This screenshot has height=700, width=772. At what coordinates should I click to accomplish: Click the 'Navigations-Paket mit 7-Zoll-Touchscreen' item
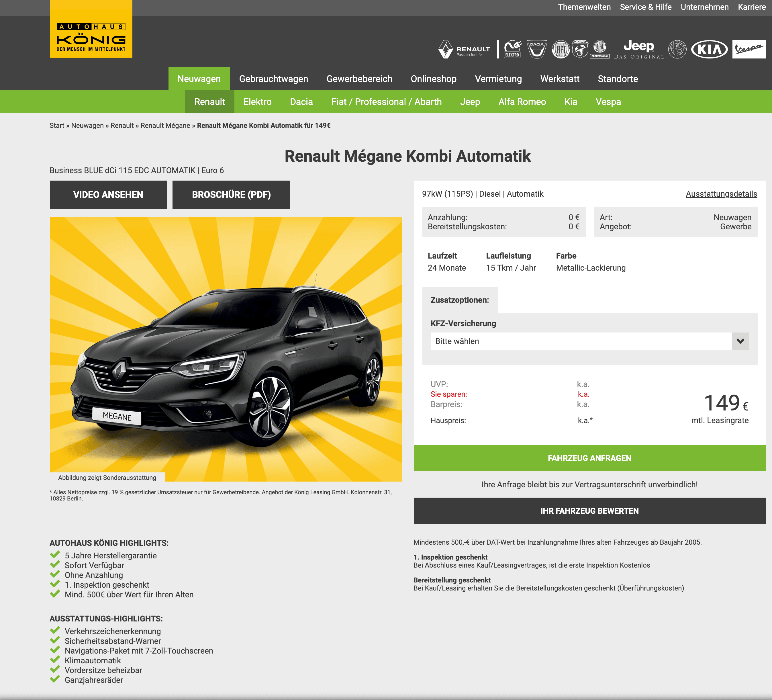[139, 651]
